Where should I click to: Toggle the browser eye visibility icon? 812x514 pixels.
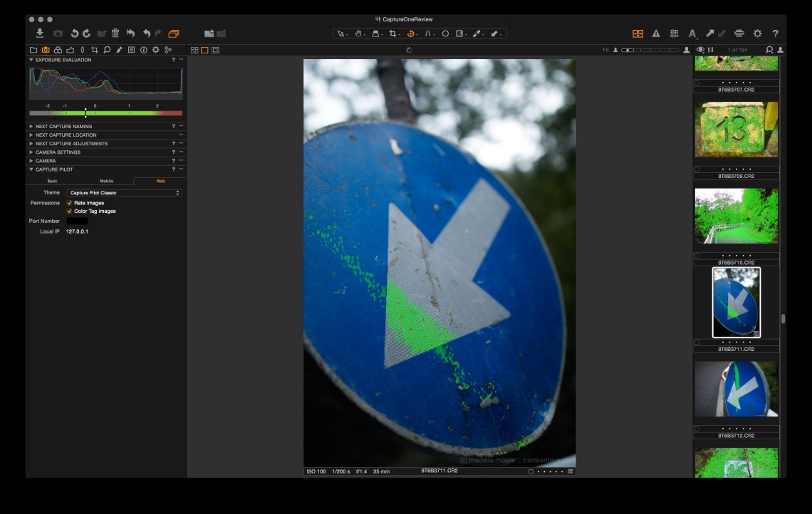click(x=700, y=50)
